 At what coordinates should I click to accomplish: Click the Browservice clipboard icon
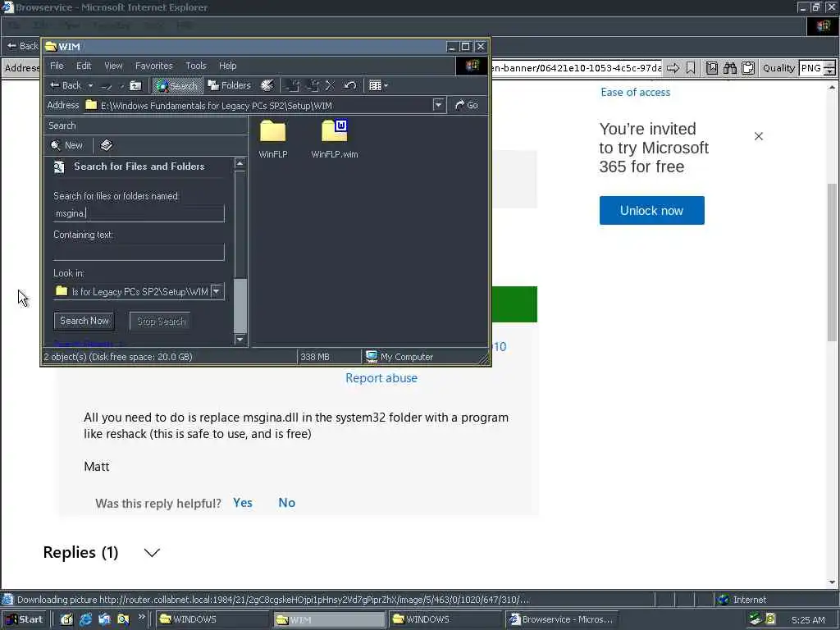coord(748,68)
